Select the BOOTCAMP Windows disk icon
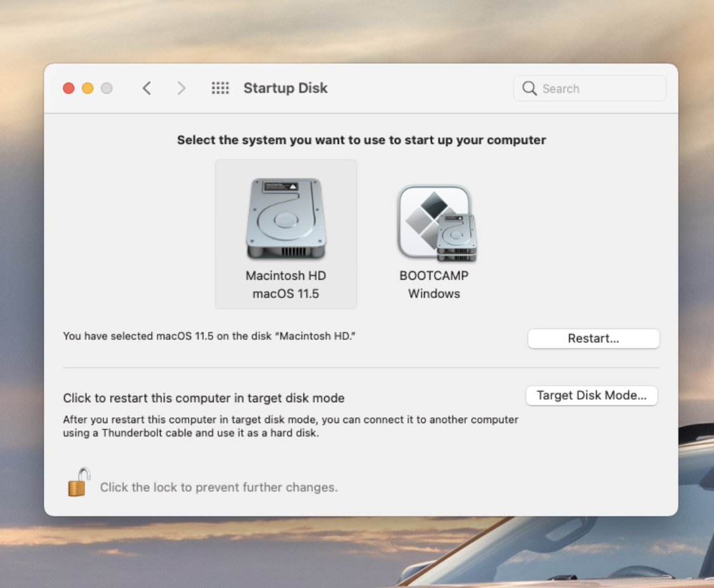The image size is (714, 588). (437, 223)
